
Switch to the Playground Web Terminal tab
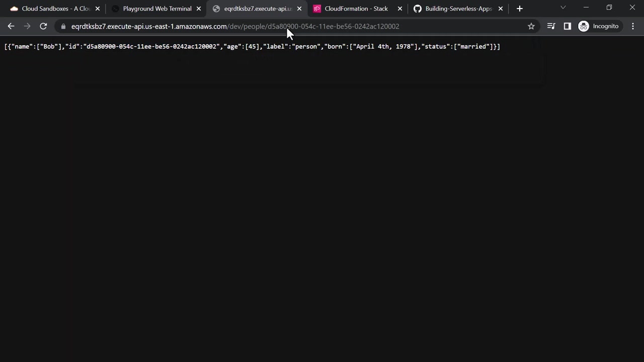click(156, 9)
